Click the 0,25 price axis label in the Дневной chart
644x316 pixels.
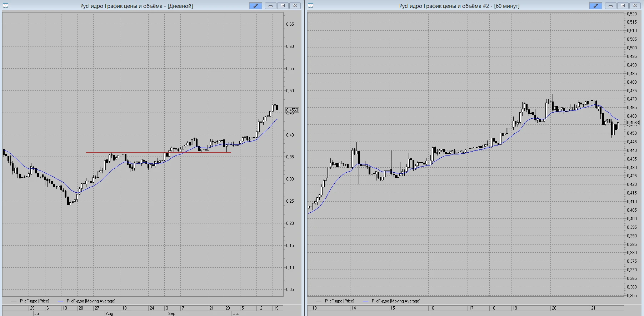[x=290, y=201]
